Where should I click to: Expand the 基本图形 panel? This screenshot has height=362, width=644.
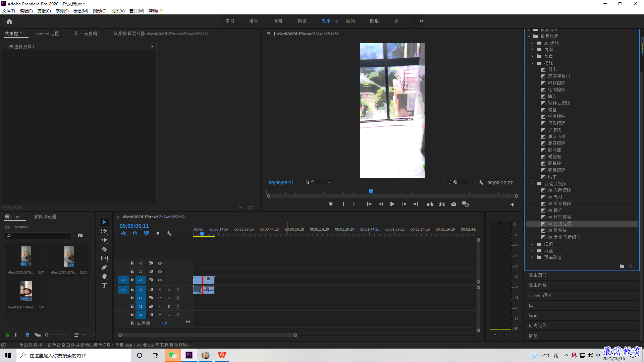point(537,275)
